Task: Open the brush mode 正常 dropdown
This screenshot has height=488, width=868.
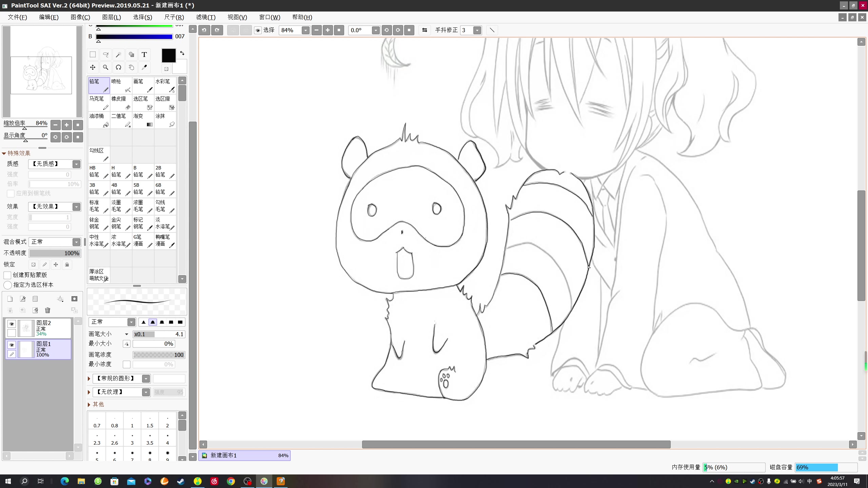Action: [x=131, y=322]
